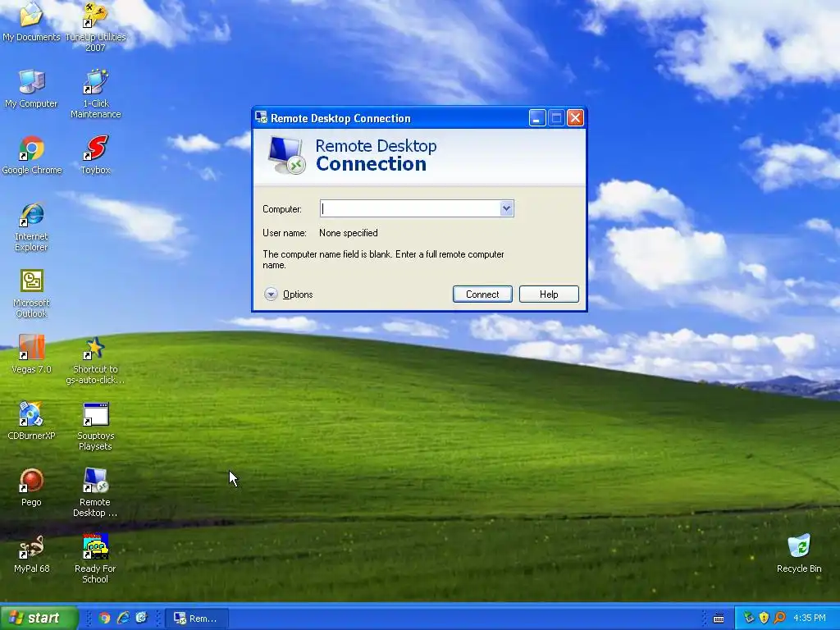Select the Recycle Bin icon

pos(799,554)
